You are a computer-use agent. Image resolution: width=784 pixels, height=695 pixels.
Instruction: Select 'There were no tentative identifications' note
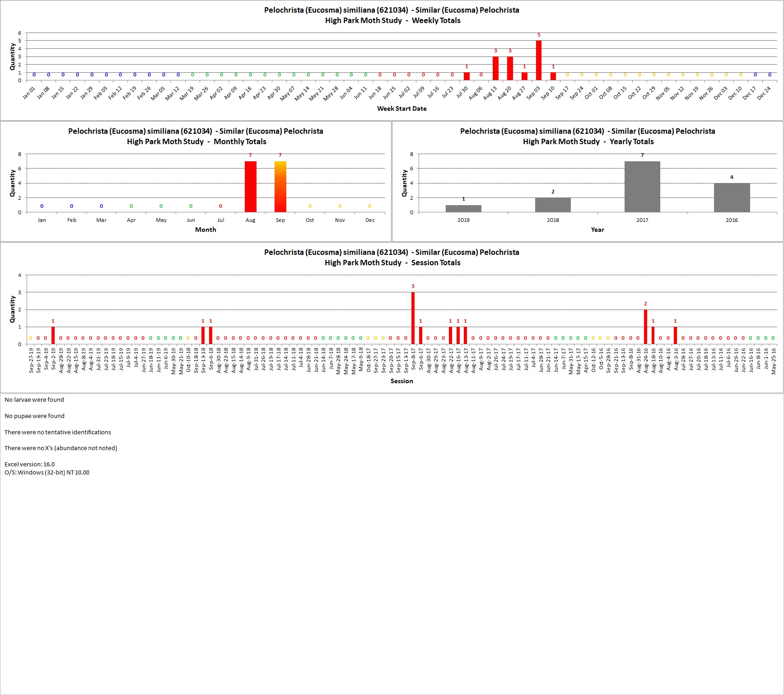(58, 432)
